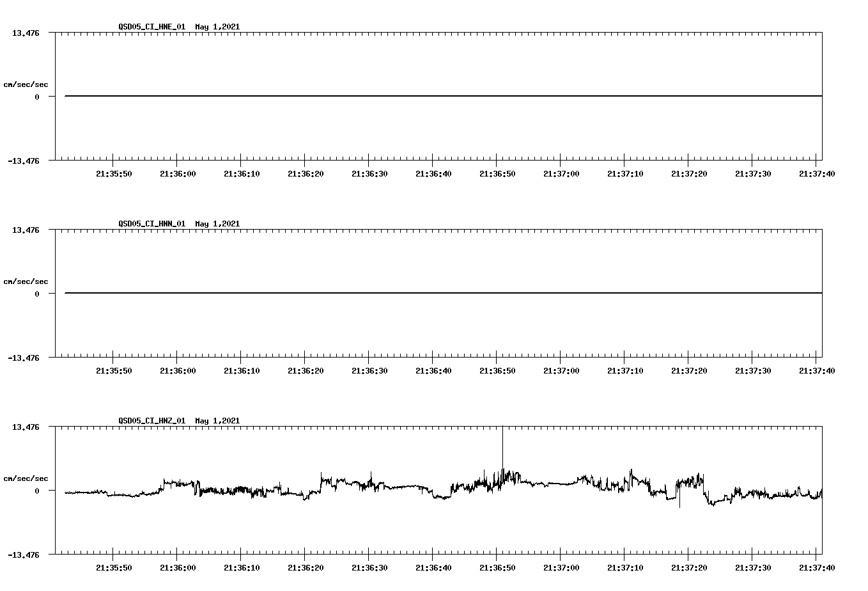The image size is (868, 591).
Task: Select the -13.476 lower amplitude label on HNZ plot
Action: point(25,556)
